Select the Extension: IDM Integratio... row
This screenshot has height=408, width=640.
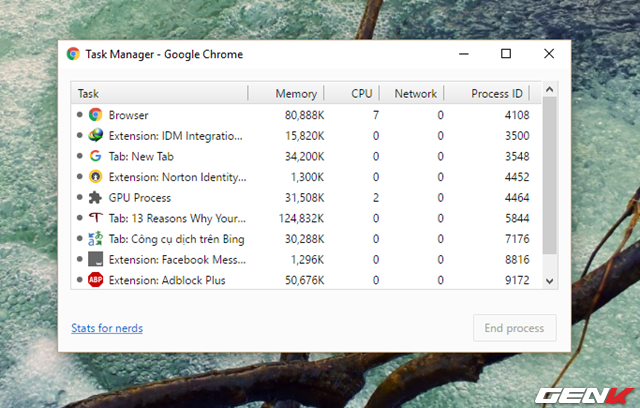click(x=307, y=135)
